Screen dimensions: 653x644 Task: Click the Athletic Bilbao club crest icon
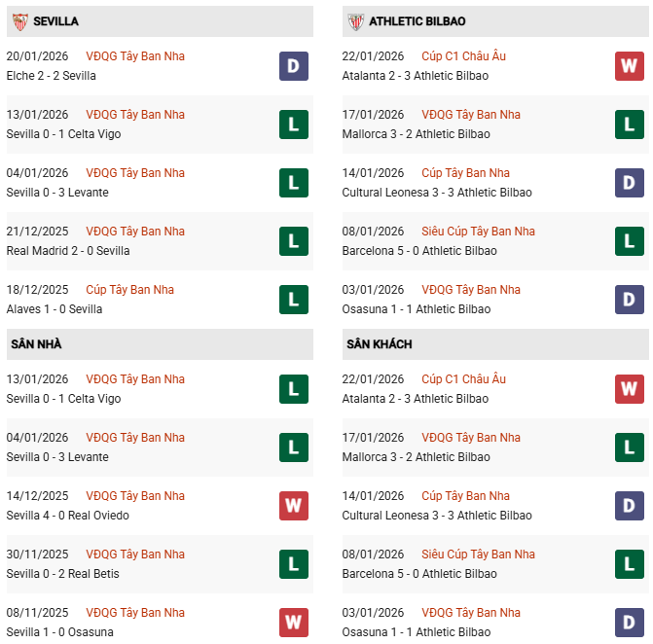click(355, 21)
